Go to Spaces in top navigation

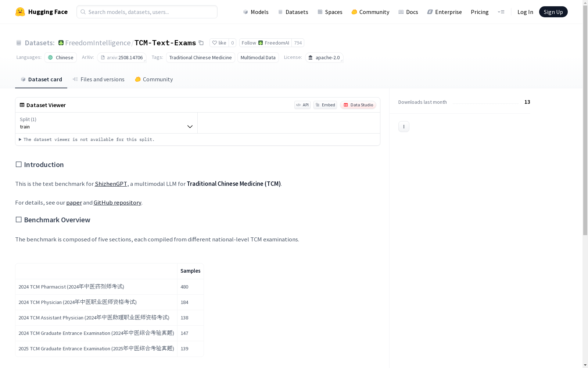tap(330, 12)
